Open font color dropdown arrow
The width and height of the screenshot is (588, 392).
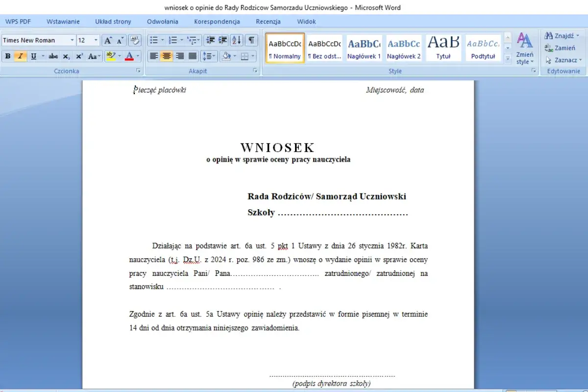point(138,56)
